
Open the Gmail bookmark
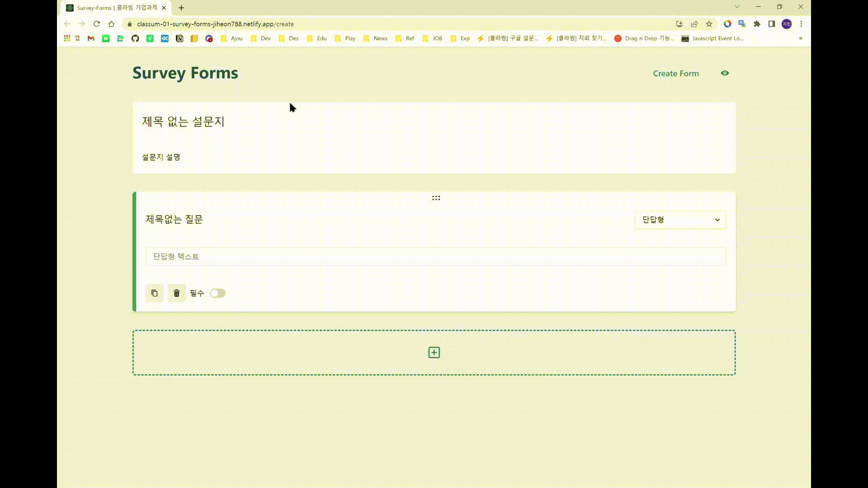click(91, 38)
